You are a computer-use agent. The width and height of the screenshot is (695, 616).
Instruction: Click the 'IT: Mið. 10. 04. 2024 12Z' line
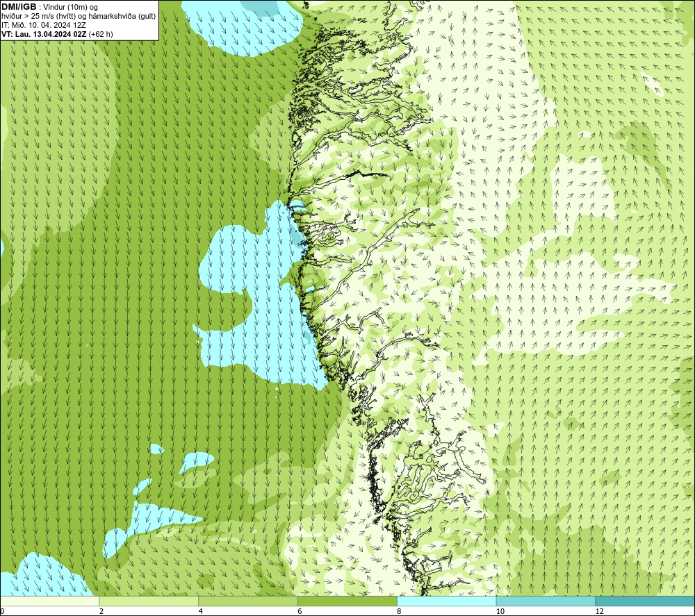pyautogui.click(x=43, y=25)
